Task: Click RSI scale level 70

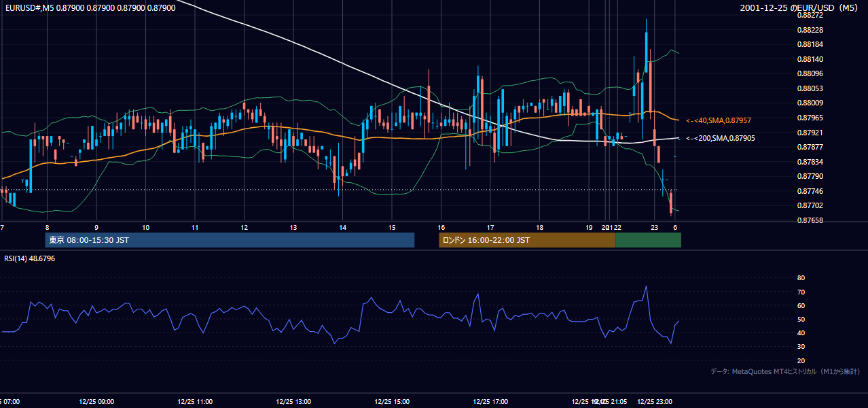Action: pos(801,292)
